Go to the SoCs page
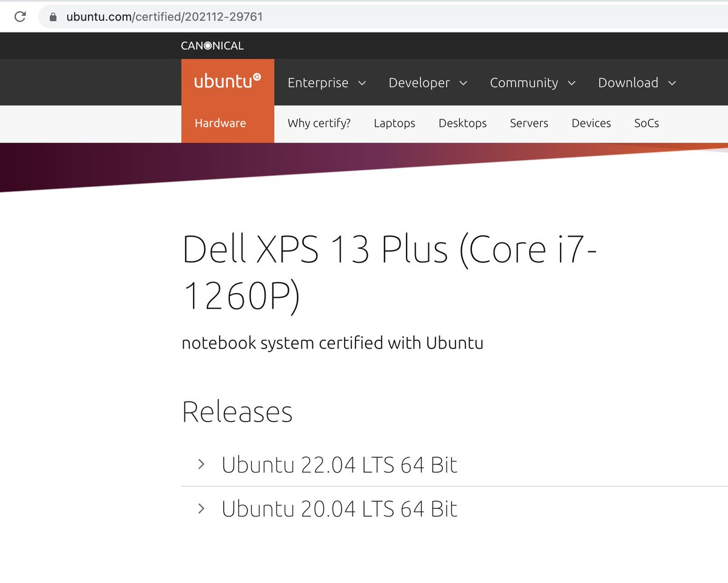The image size is (728, 583). [647, 123]
